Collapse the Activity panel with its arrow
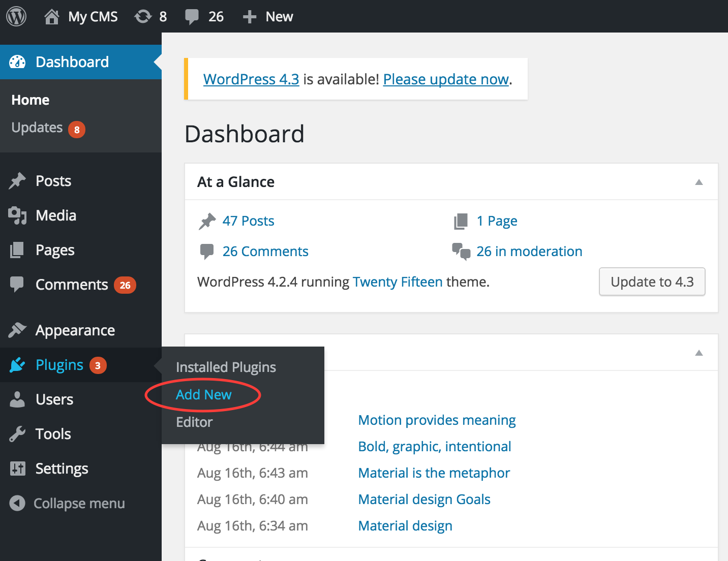This screenshot has width=728, height=561. point(699,353)
